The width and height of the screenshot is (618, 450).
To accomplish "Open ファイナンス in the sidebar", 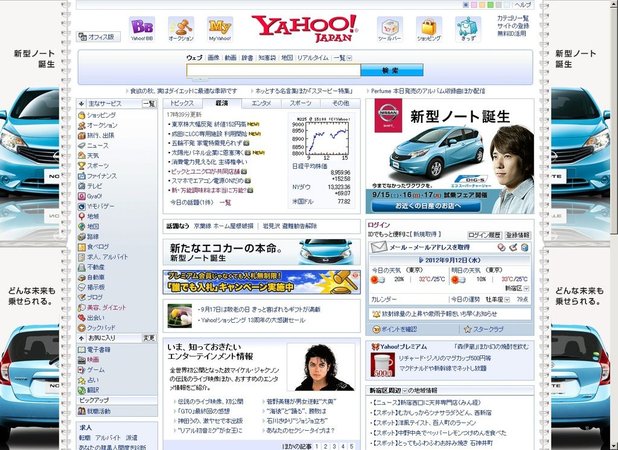I will coord(97,176).
